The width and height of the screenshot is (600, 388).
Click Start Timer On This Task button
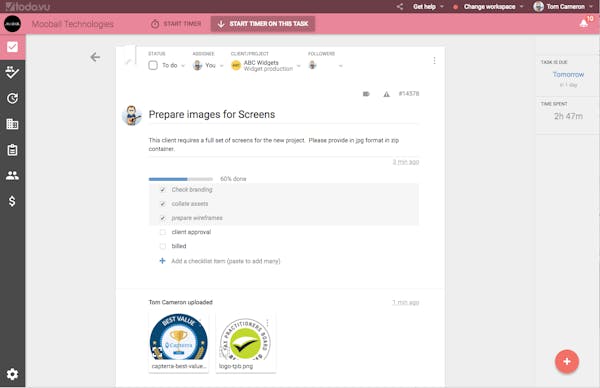tap(263, 24)
